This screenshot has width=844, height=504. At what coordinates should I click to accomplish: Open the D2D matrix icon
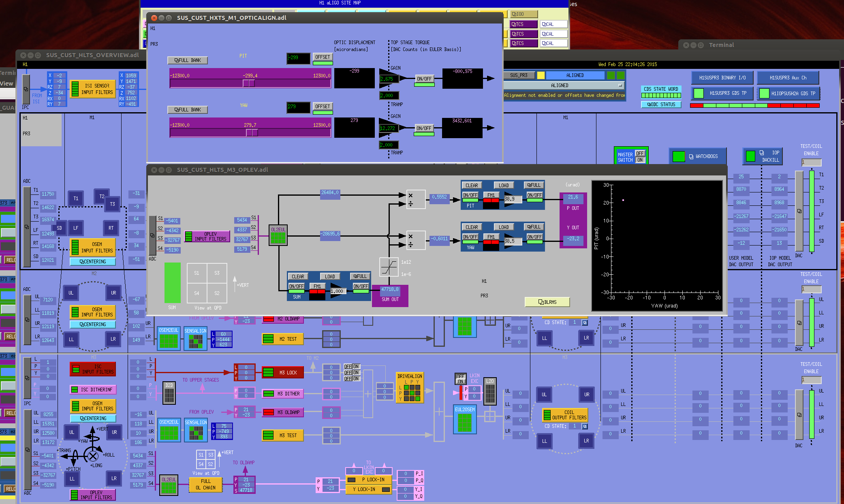coord(169,393)
